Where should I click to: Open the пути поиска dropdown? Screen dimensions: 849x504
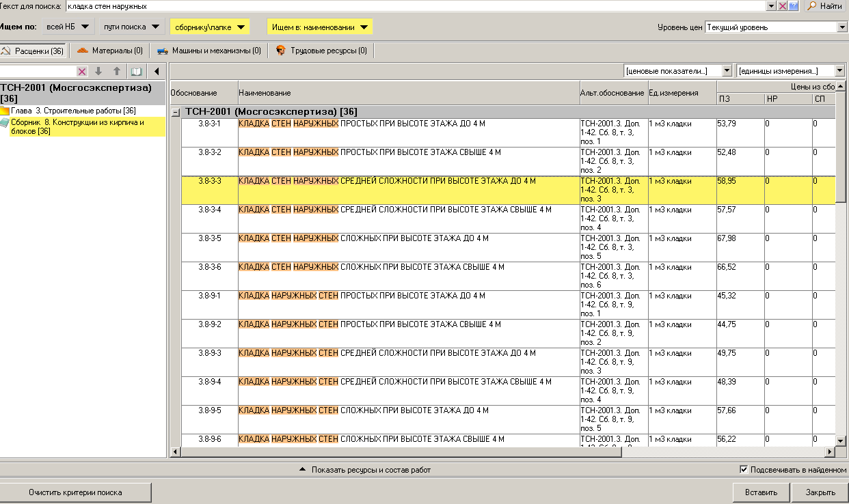131,27
